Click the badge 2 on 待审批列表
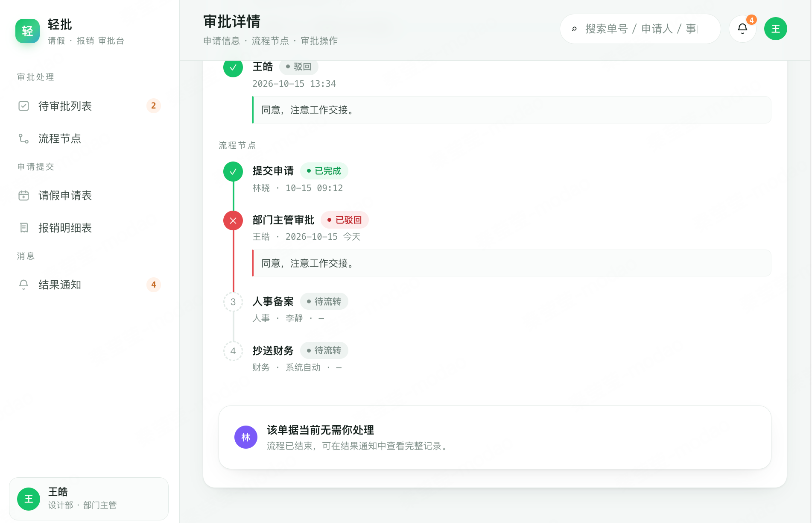The image size is (812, 523). (x=154, y=106)
